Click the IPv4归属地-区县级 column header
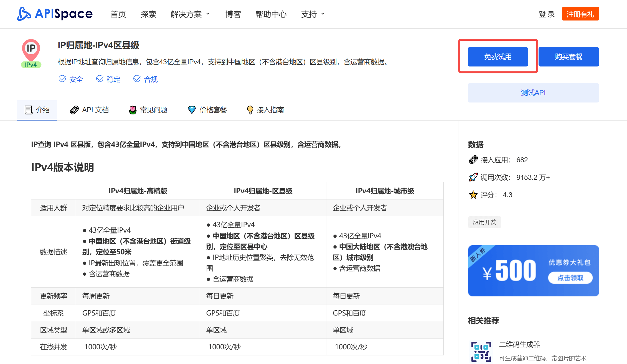Screen dimensions: 627x364 pos(263,191)
